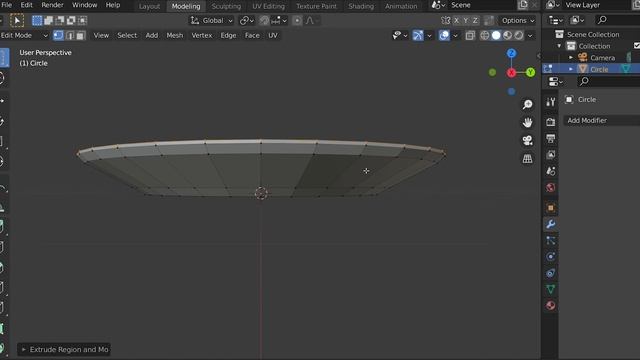The image size is (640, 360).
Task: Open the Edit Mode dropdown
Action: 24,36
